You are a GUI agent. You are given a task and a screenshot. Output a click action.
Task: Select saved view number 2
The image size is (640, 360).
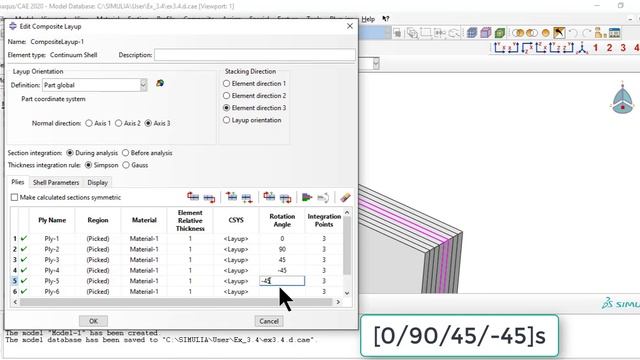tap(609, 48)
